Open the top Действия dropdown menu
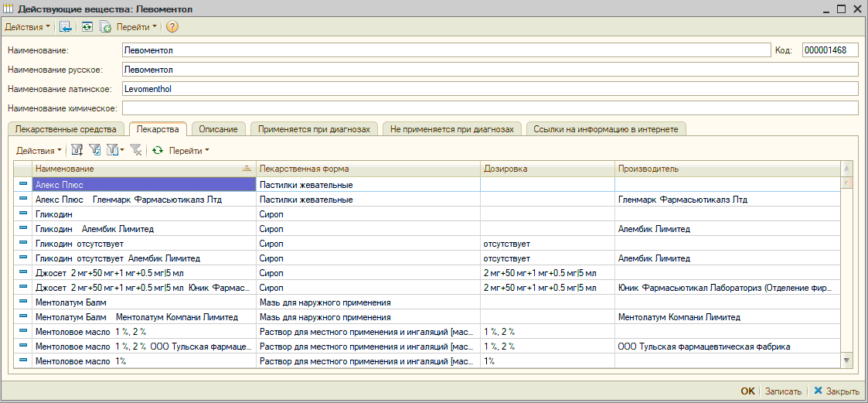The image size is (868, 403). [28, 26]
